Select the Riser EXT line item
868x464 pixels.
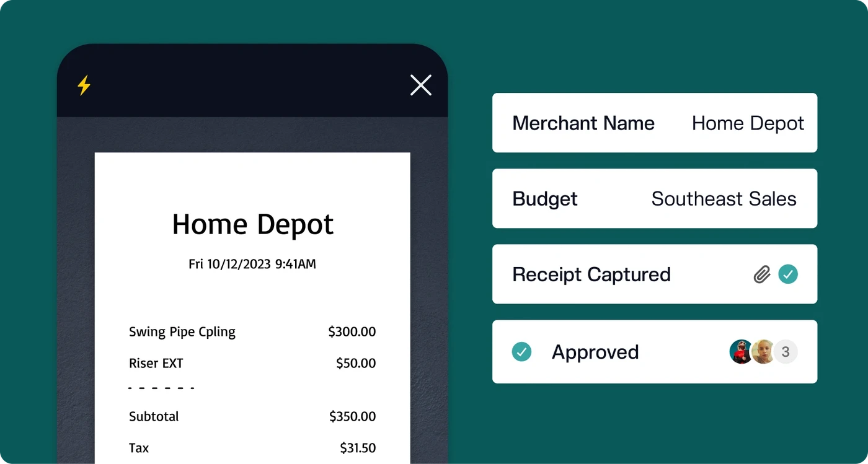coord(156,363)
